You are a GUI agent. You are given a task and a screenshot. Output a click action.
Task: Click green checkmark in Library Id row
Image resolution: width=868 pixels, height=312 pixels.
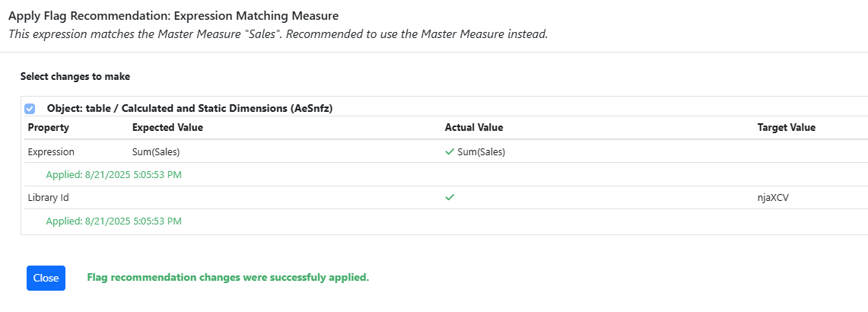(450, 197)
